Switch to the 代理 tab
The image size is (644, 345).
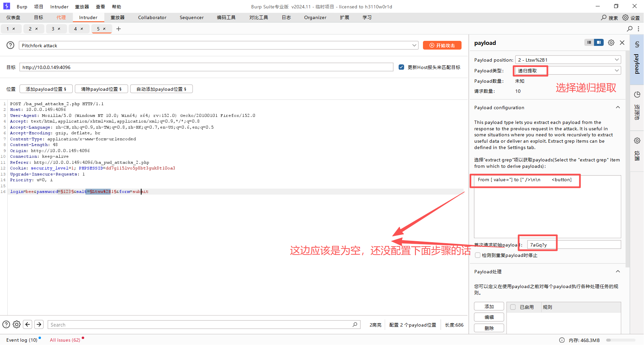pos(61,17)
